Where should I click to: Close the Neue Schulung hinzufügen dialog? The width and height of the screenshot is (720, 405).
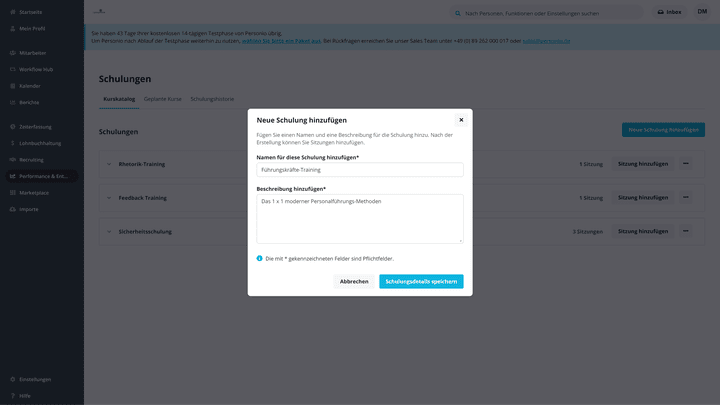tap(461, 120)
